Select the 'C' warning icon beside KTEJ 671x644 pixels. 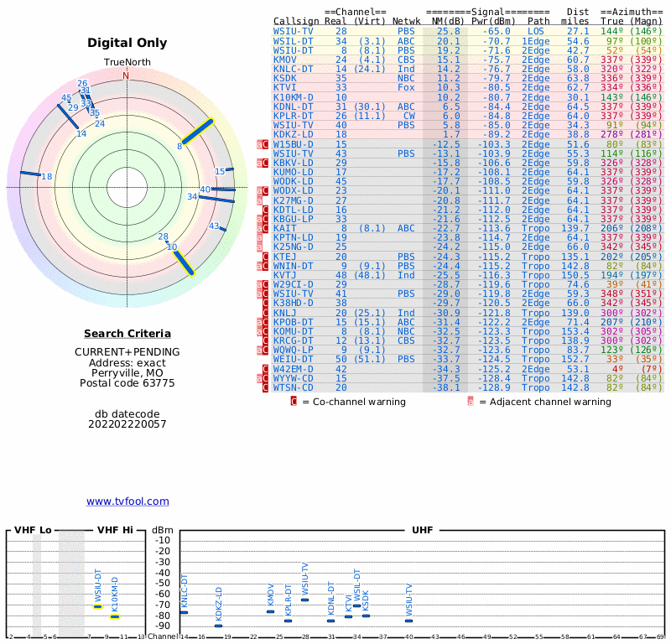pyautogui.click(x=265, y=257)
